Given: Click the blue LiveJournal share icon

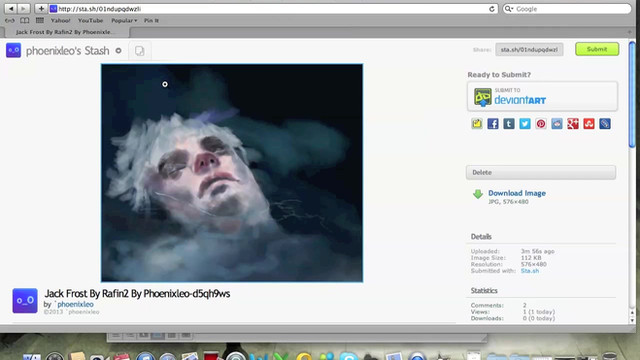Looking at the screenshot, I should pyautogui.click(x=605, y=124).
